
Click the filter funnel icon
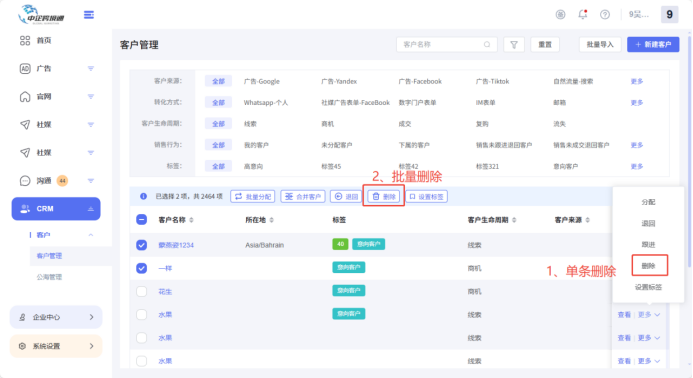coord(514,45)
